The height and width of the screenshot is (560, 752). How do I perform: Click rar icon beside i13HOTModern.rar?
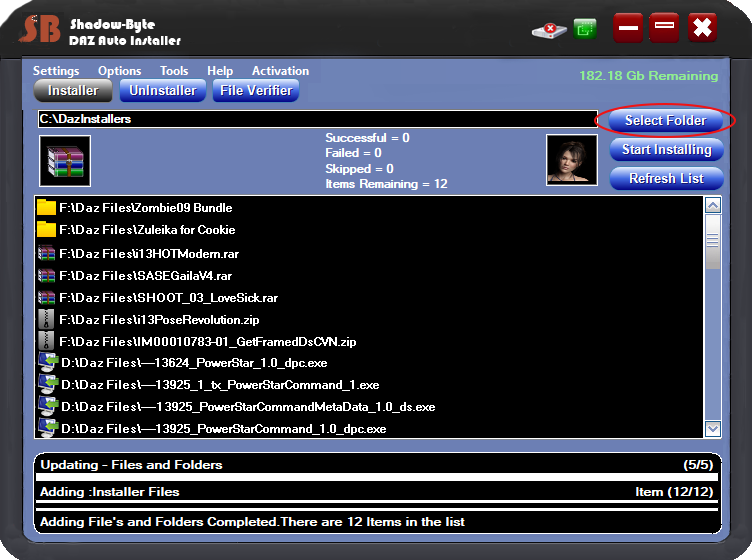click(46, 253)
